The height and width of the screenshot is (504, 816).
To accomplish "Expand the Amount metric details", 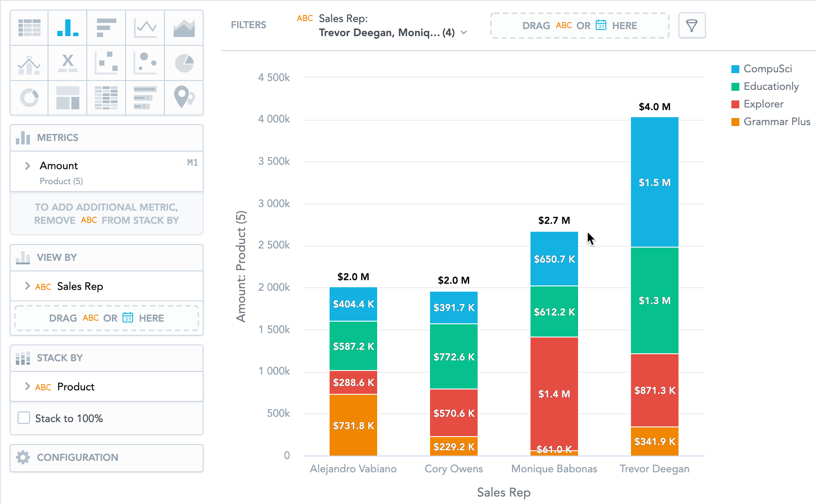I will coord(28,166).
